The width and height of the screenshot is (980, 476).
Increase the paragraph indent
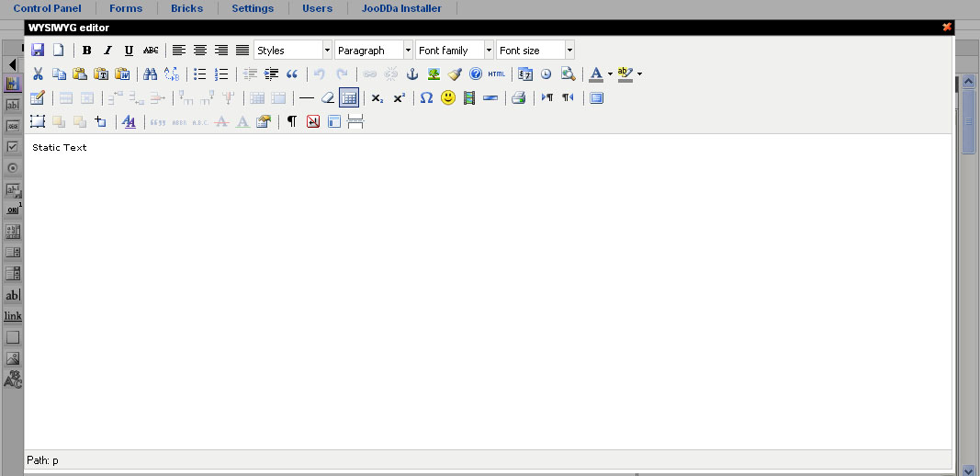(x=271, y=74)
